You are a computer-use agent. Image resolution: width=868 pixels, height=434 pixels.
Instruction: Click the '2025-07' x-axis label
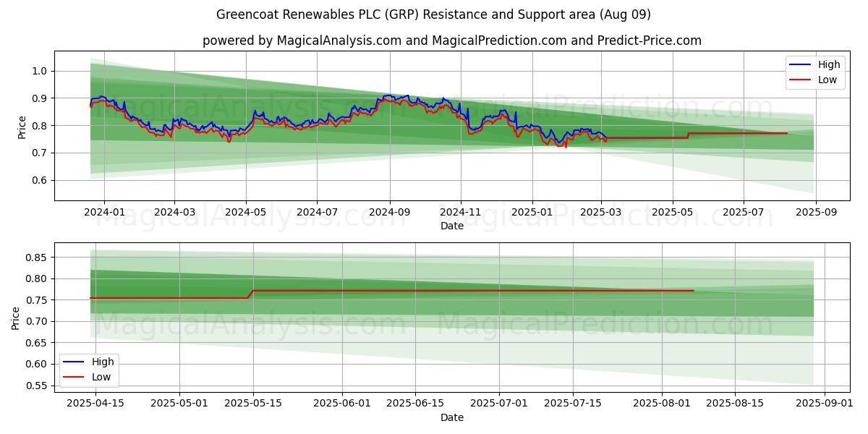[x=744, y=213]
